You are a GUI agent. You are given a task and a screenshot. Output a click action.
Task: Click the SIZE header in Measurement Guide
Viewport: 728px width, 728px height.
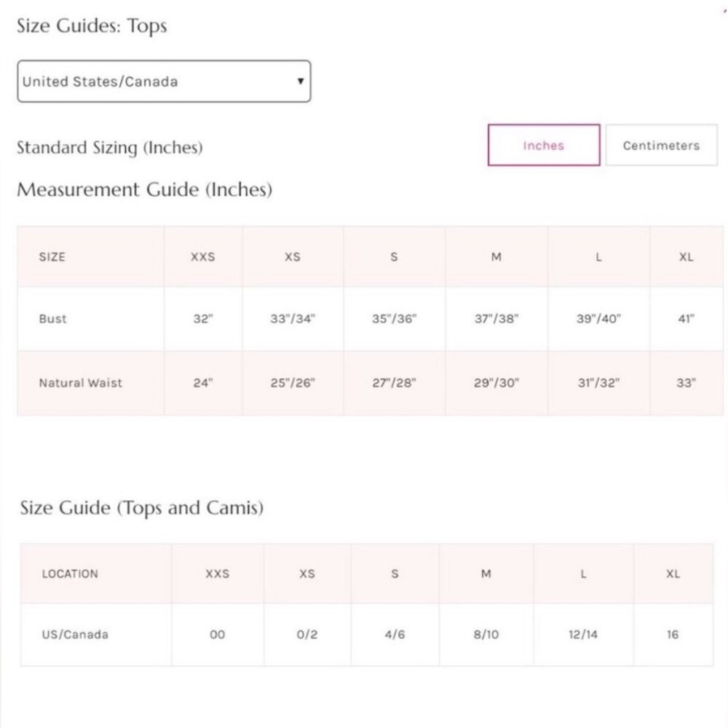52,257
